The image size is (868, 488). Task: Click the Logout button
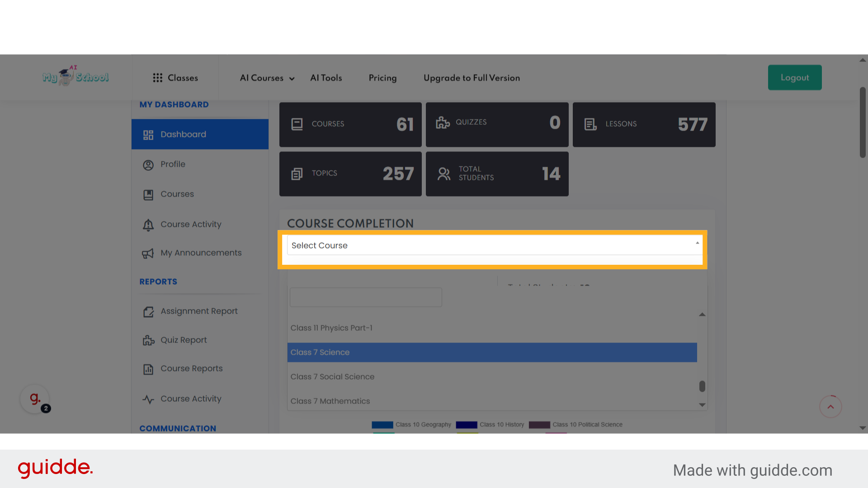click(794, 78)
